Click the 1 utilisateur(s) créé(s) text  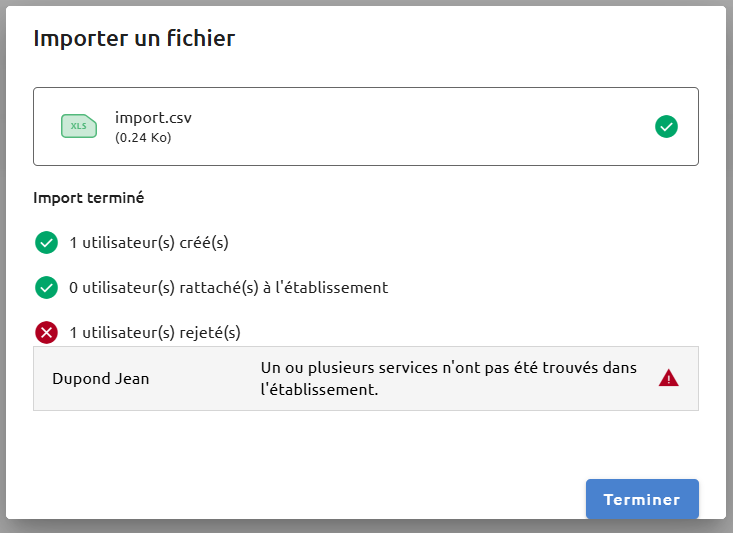pyautogui.click(x=149, y=243)
